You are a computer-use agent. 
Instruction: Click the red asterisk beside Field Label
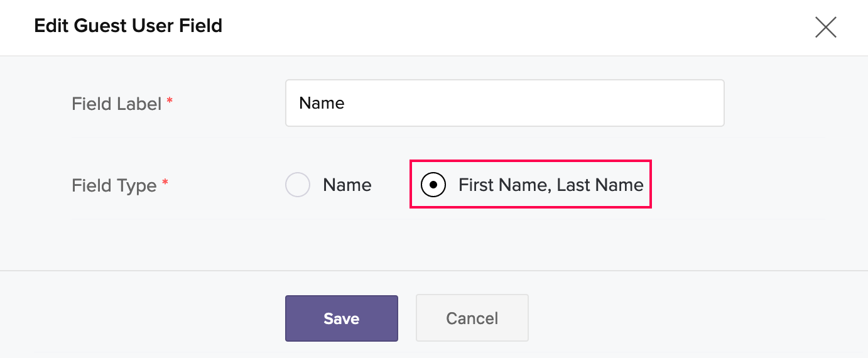point(170,101)
